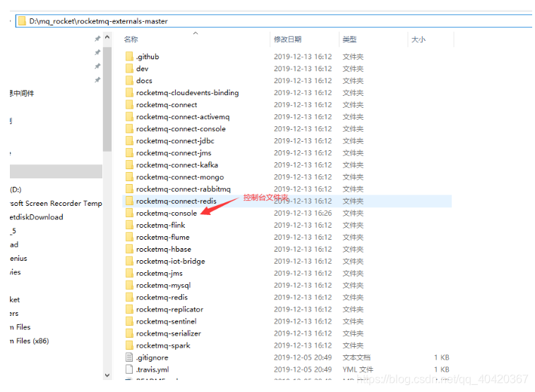Open Screen Recorder Temp in navigation pane

[56, 203]
